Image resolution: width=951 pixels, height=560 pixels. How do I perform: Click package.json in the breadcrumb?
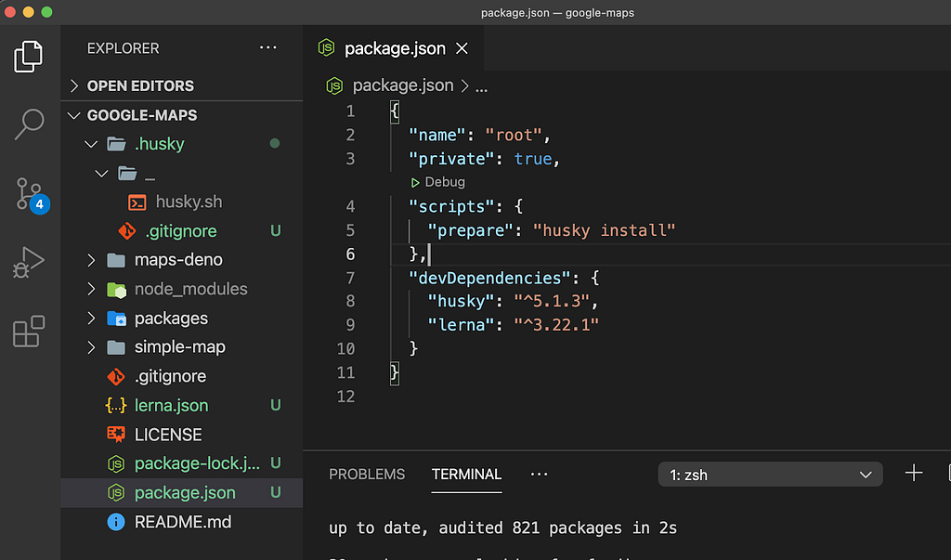(x=403, y=85)
